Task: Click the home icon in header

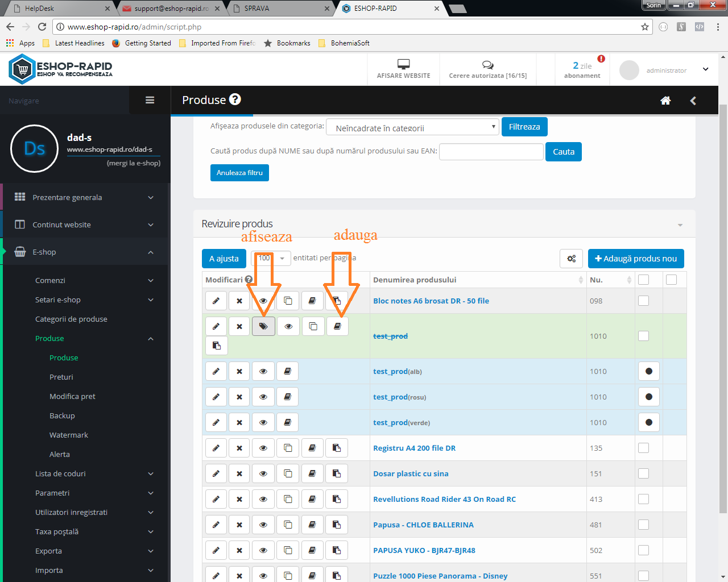Action: tap(665, 101)
